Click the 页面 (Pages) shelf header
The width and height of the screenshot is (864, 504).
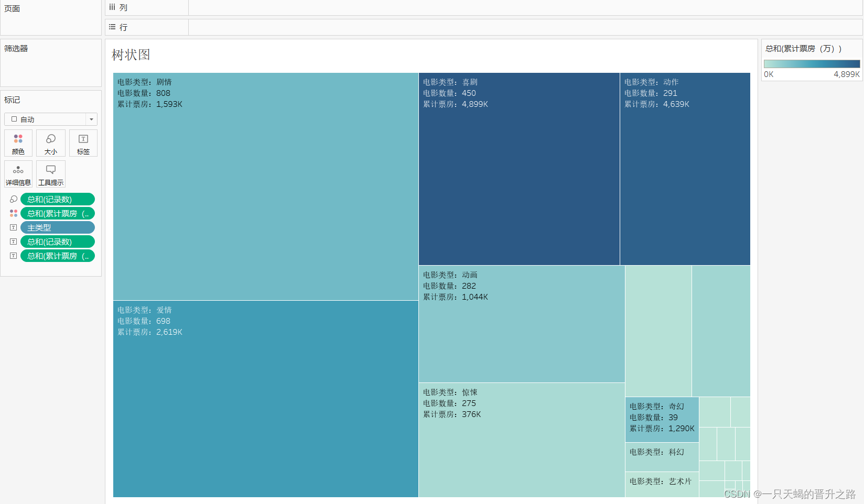pos(12,8)
